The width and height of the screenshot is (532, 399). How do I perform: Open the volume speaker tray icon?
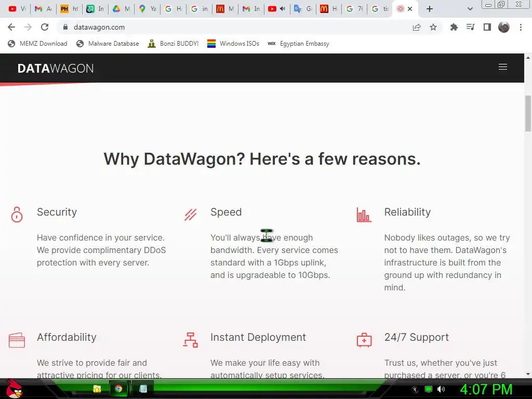(441, 390)
